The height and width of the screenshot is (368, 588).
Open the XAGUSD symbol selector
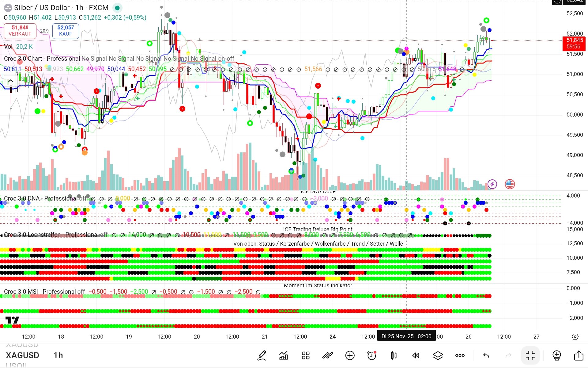tap(22, 355)
